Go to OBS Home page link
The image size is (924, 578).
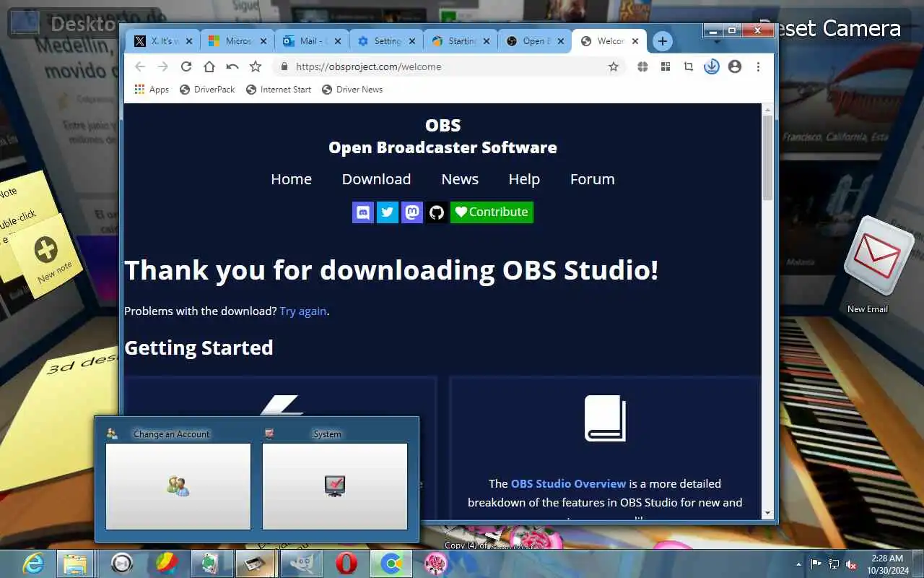click(291, 179)
